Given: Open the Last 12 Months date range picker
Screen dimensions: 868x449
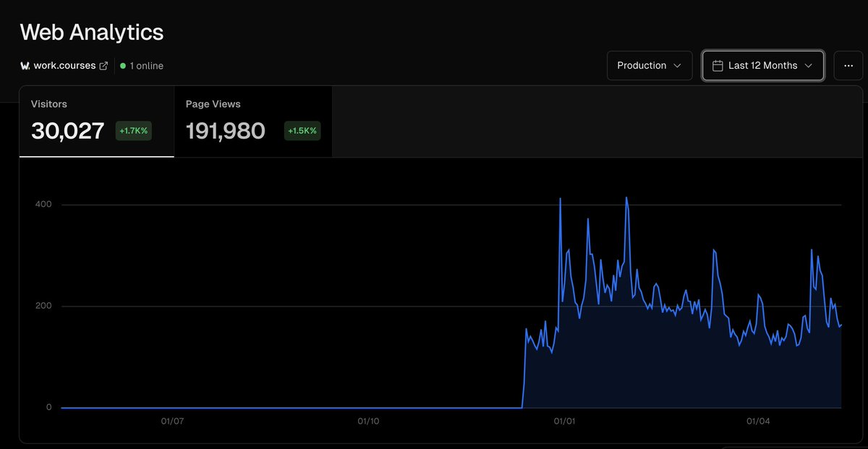Looking at the screenshot, I should click(763, 66).
